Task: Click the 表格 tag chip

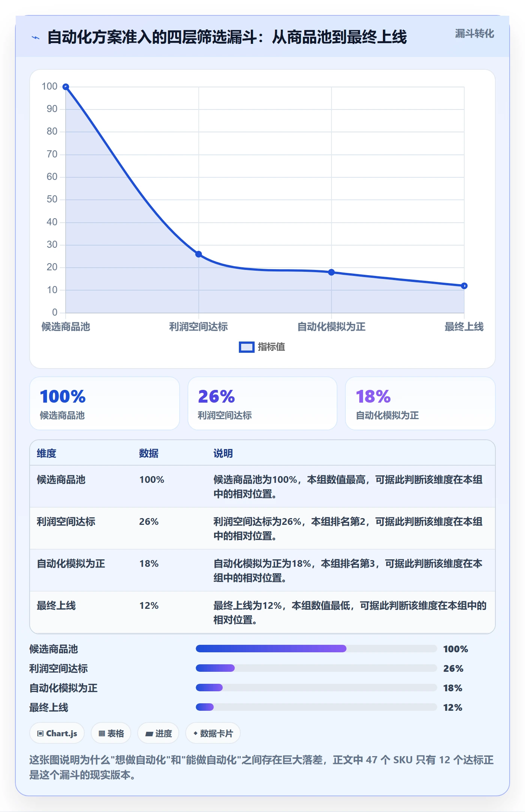Action: coord(111,733)
